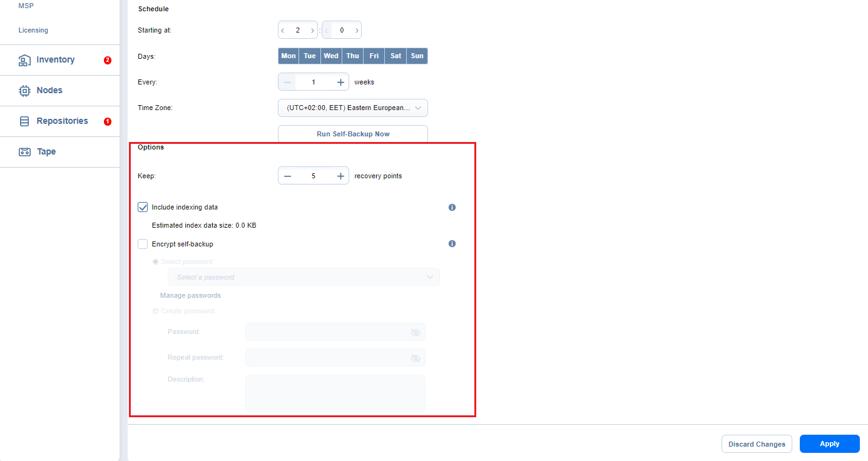The image size is (868, 461).
Task: Click the Tape cassette icon
Action: [x=24, y=152]
